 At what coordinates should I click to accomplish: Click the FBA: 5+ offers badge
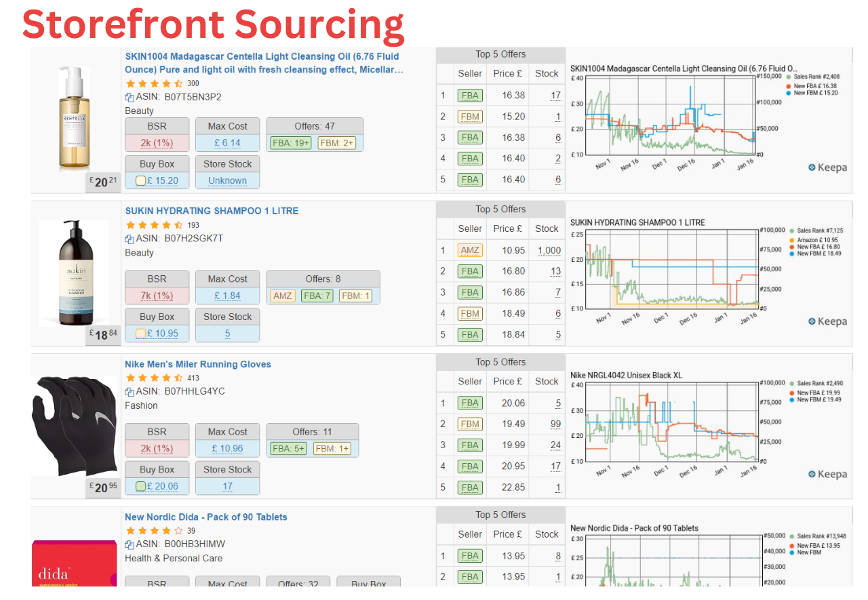[x=289, y=448]
